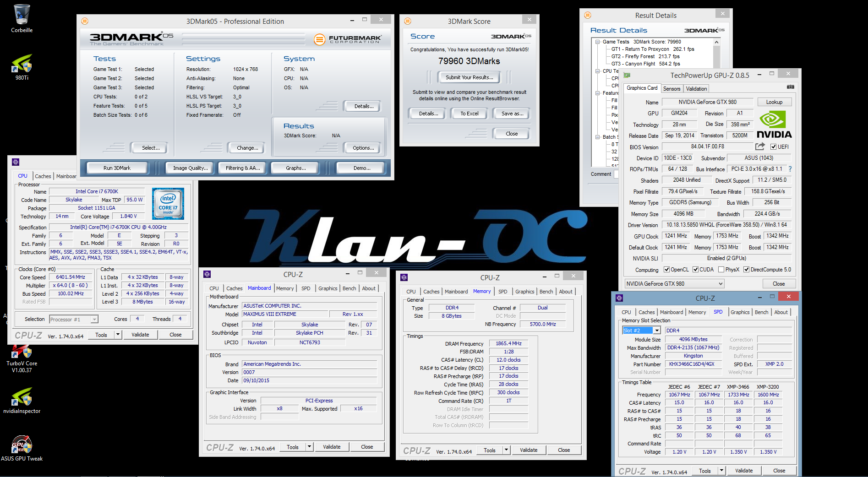868x477 pixels.
Task: Click the NVIDIA logo in GPU-Z
Action: [x=774, y=125]
